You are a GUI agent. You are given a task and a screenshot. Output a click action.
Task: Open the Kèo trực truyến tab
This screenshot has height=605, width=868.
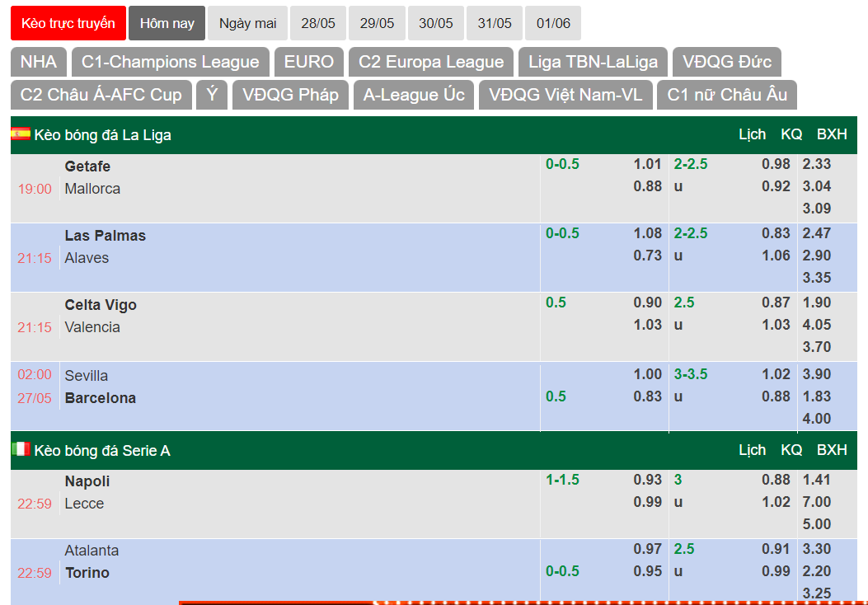68,23
